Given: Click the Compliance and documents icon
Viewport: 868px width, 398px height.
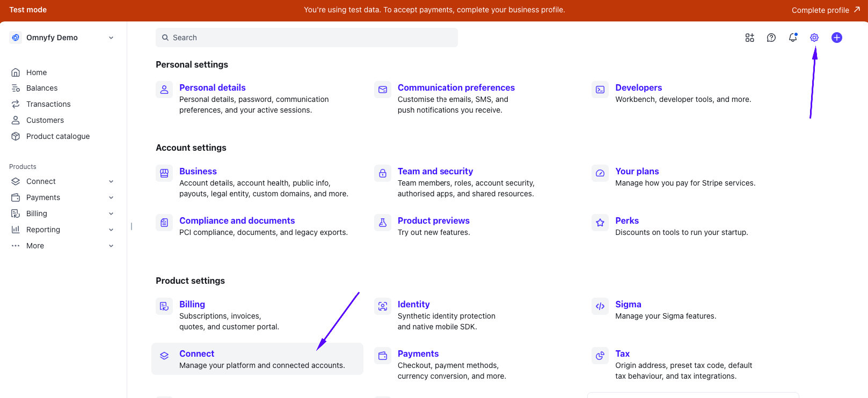Looking at the screenshot, I should (x=164, y=223).
